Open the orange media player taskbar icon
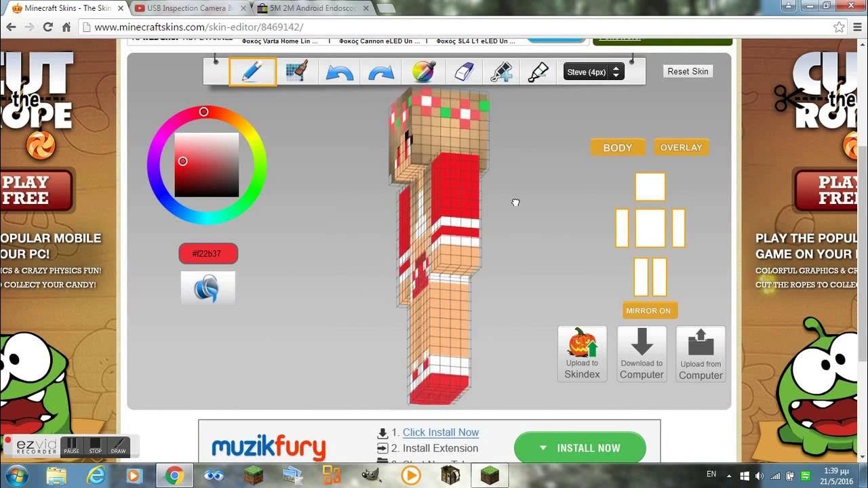868x488 pixels. (x=410, y=475)
